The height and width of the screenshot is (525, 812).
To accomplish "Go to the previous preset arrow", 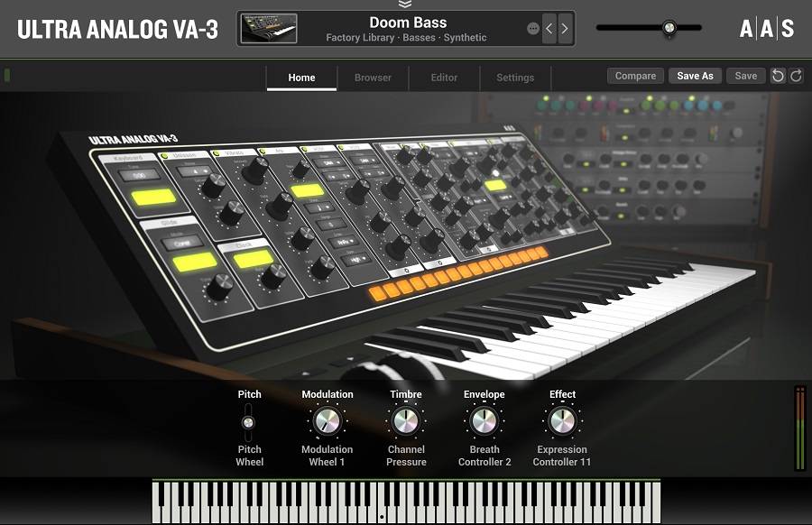I will (549, 28).
